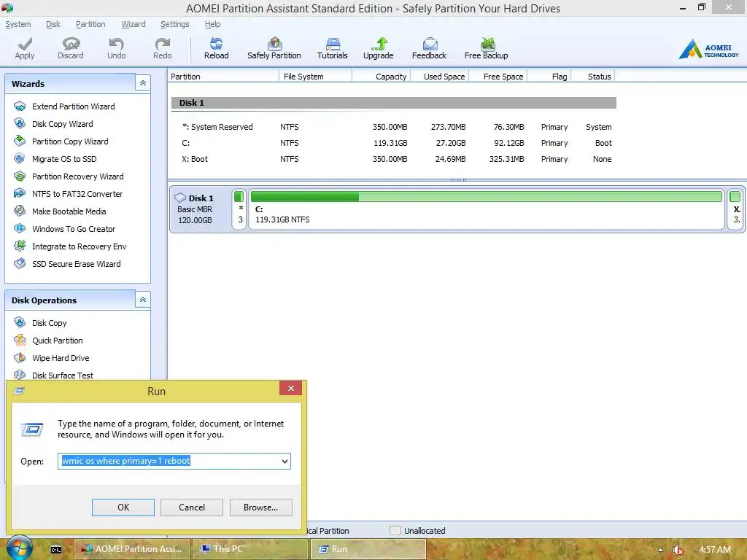The height and width of the screenshot is (560, 747).
Task: Click the Used Space column header
Action: click(x=440, y=77)
